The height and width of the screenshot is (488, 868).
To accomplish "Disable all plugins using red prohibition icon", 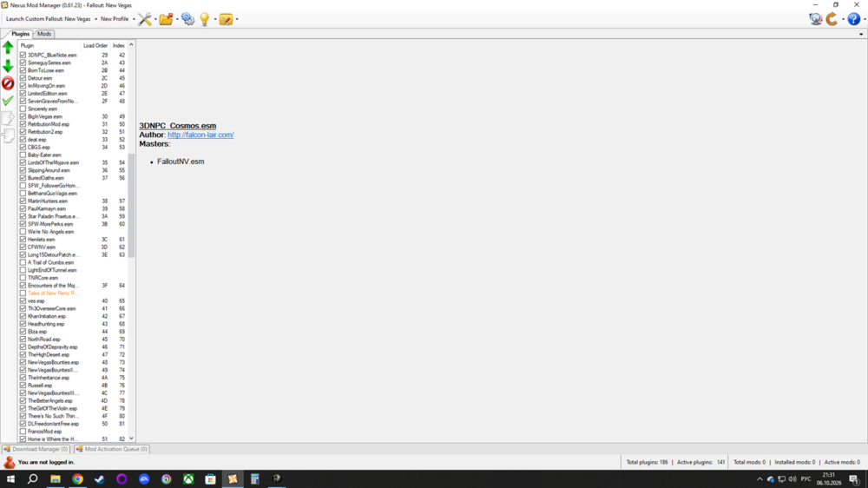I will click(x=8, y=83).
